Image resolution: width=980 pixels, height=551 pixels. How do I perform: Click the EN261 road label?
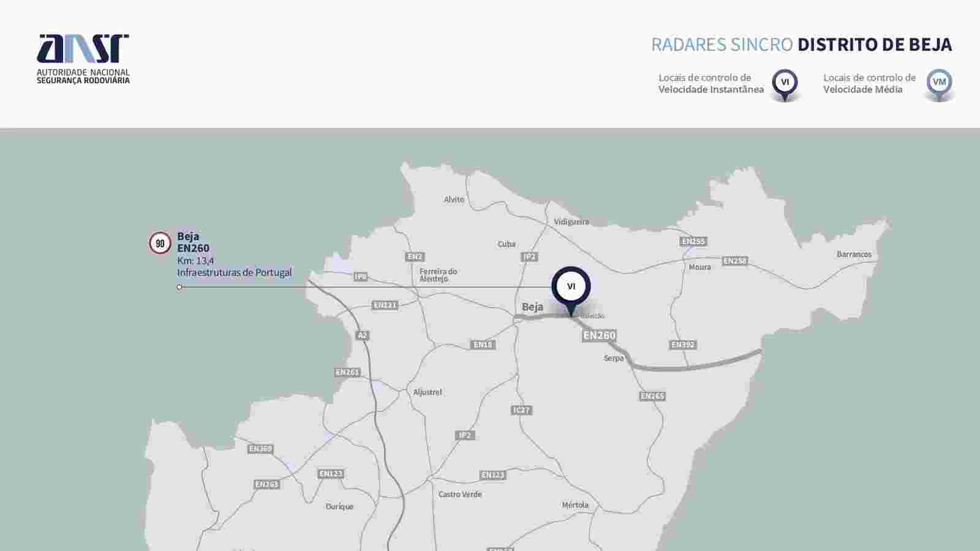347,372
